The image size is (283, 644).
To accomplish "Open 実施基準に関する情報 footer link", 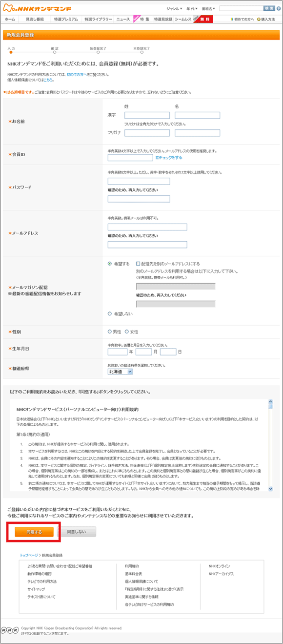I will click(x=141, y=597).
